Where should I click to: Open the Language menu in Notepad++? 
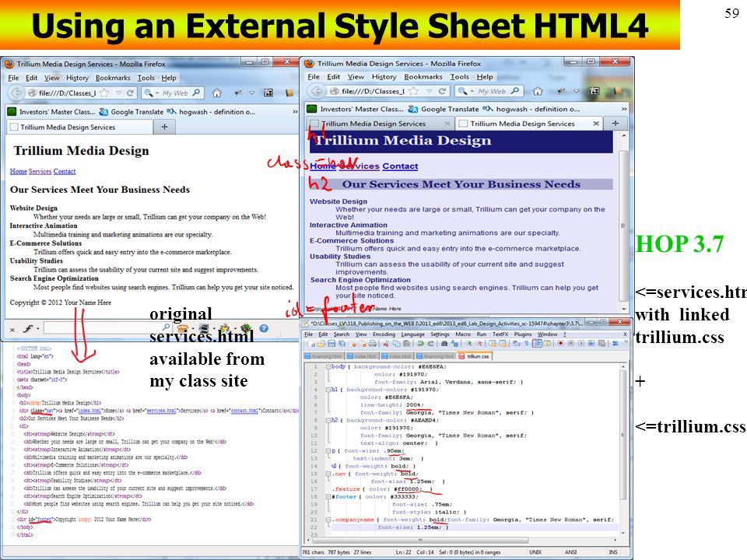412,334
